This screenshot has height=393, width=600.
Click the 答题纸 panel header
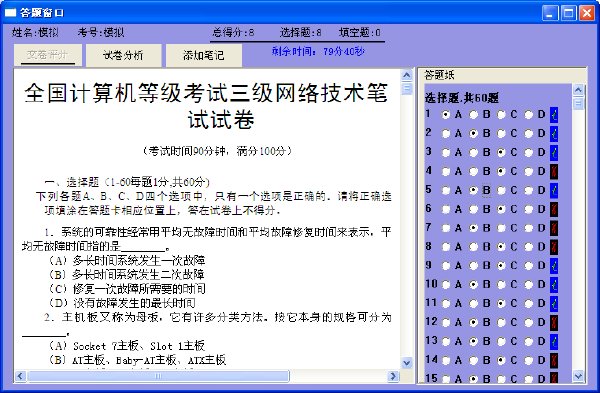point(439,75)
